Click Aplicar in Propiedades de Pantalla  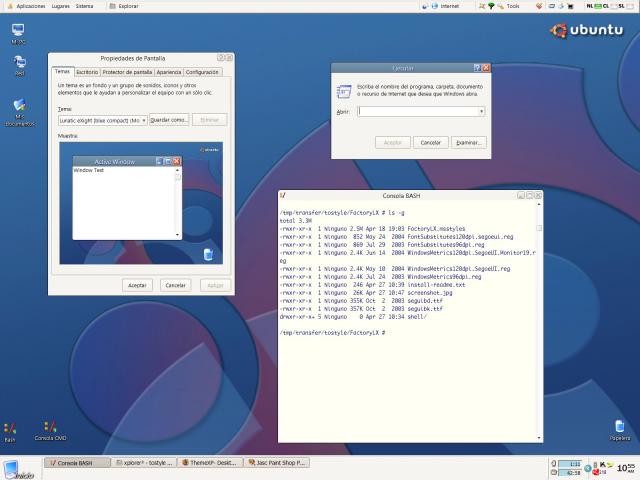pos(216,285)
